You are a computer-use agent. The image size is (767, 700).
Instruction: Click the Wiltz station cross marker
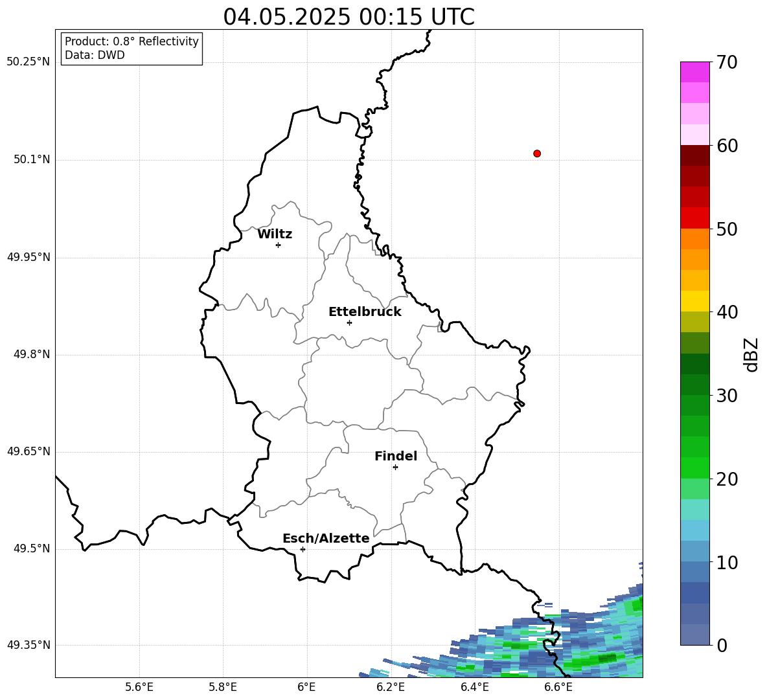pyautogui.click(x=279, y=245)
